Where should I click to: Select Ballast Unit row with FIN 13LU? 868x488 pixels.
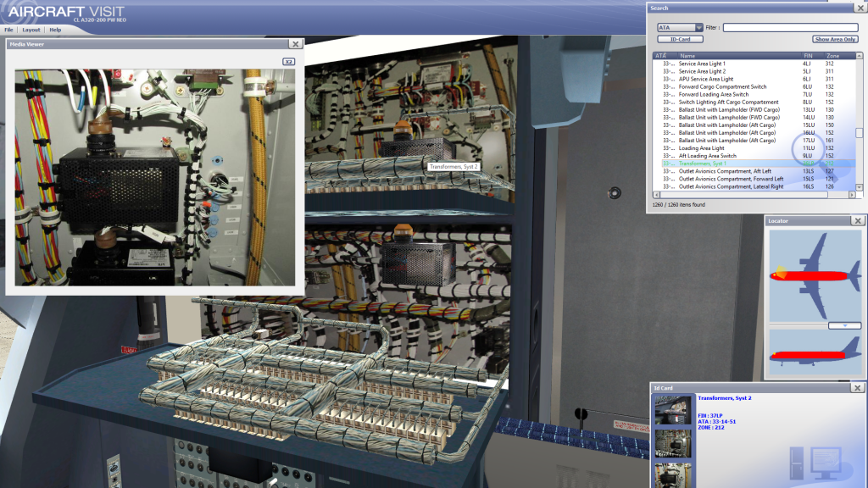pos(754,109)
